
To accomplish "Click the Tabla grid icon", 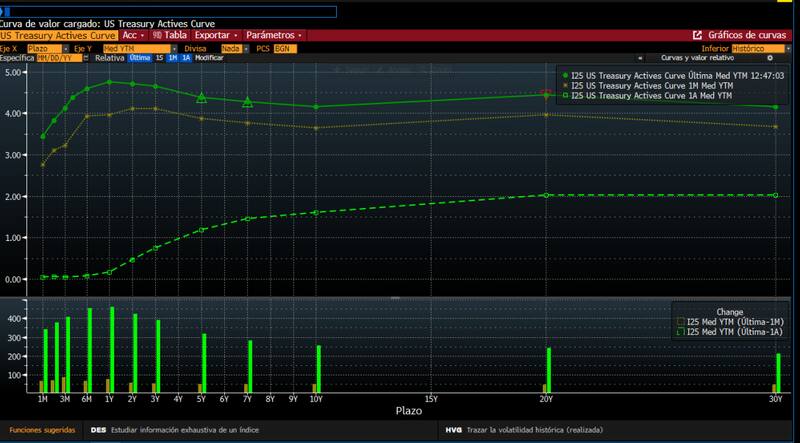I will (x=157, y=35).
